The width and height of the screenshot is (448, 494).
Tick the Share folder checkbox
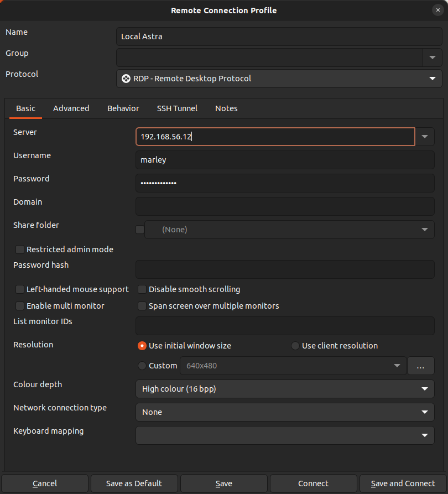[140, 230]
